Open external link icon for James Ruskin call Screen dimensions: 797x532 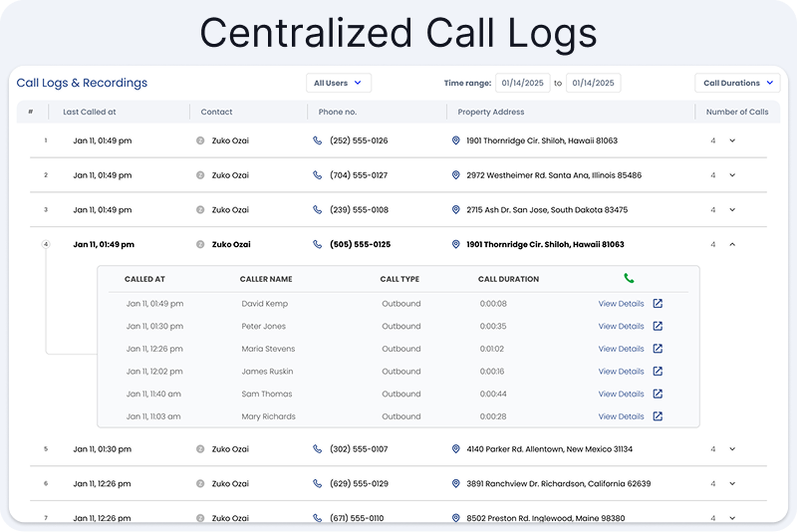[x=658, y=372]
